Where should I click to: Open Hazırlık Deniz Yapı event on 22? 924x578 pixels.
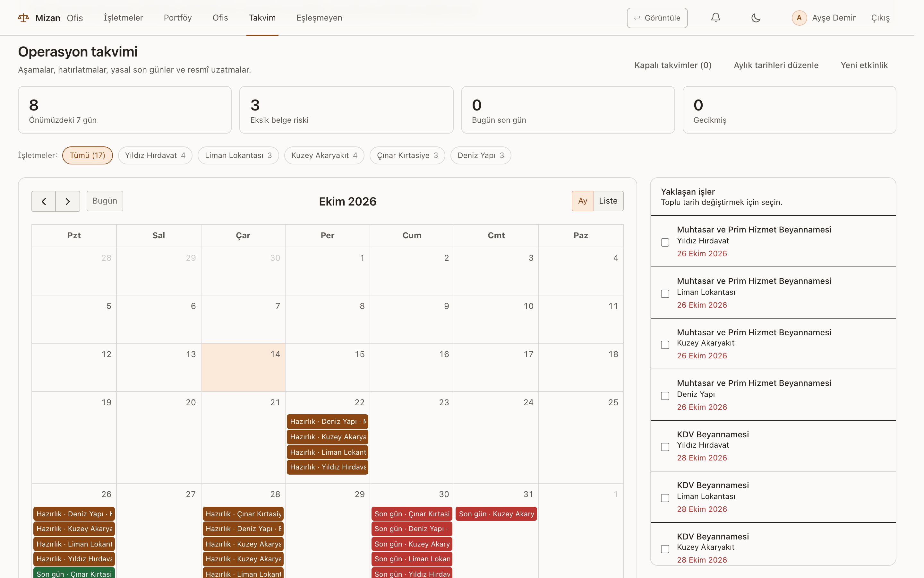[327, 422]
